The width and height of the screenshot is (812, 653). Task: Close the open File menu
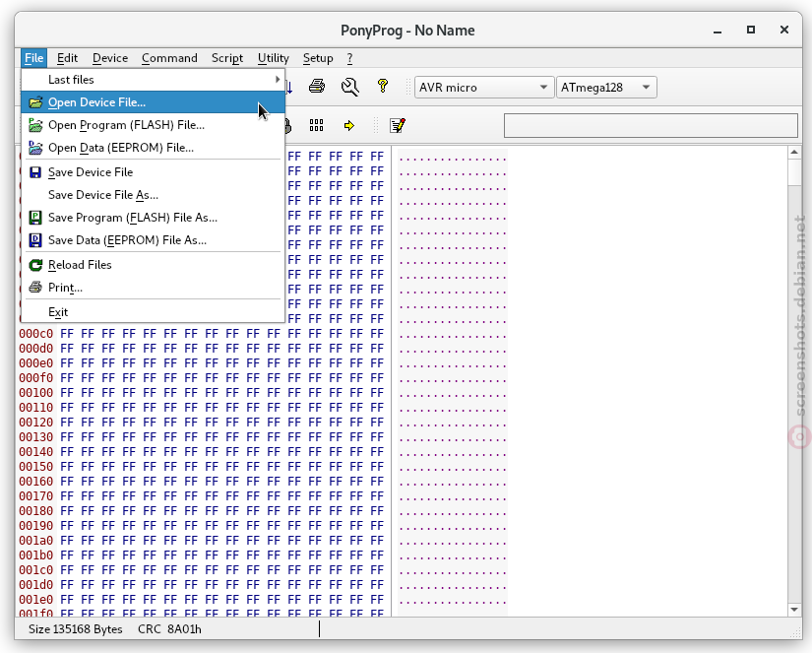pos(34,58)
